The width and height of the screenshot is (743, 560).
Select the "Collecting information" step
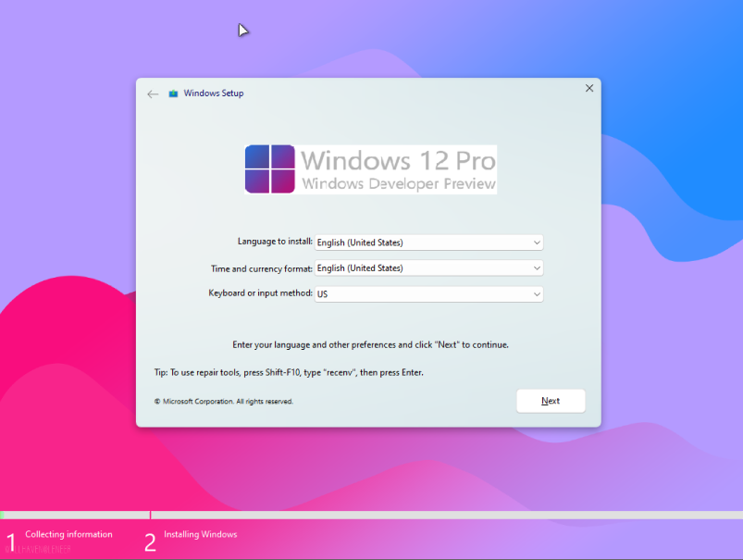click(68, 535)
